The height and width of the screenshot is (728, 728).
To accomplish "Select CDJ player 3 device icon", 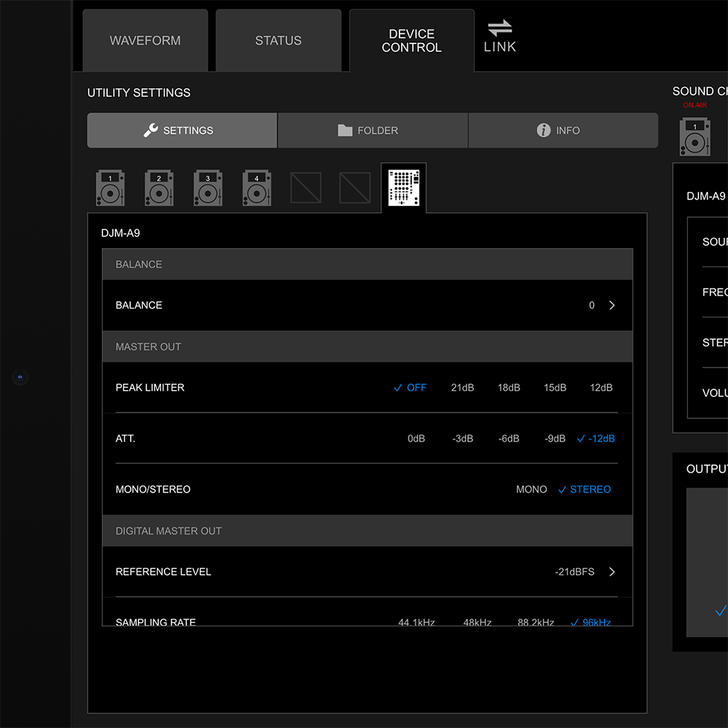I will 208,188.
